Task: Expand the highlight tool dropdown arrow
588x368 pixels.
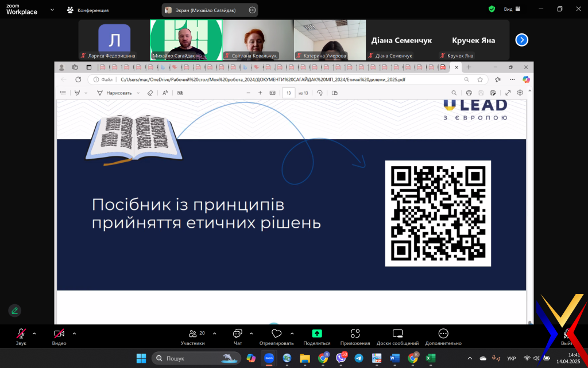Action: pyautogui.click(x=86, y=93)
